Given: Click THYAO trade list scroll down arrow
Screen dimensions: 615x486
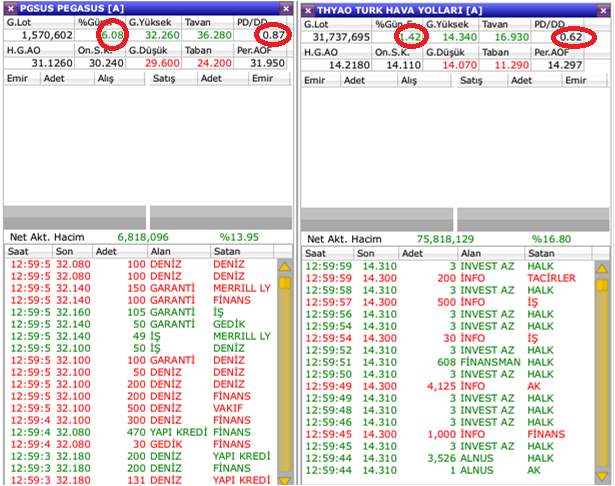Looking at the screenshot, I should (x=602, y=476).
